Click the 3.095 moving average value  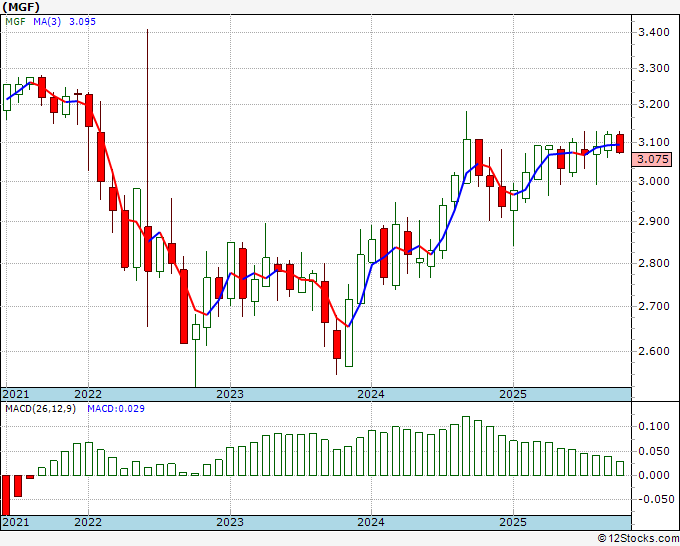[x=82, y=22]
